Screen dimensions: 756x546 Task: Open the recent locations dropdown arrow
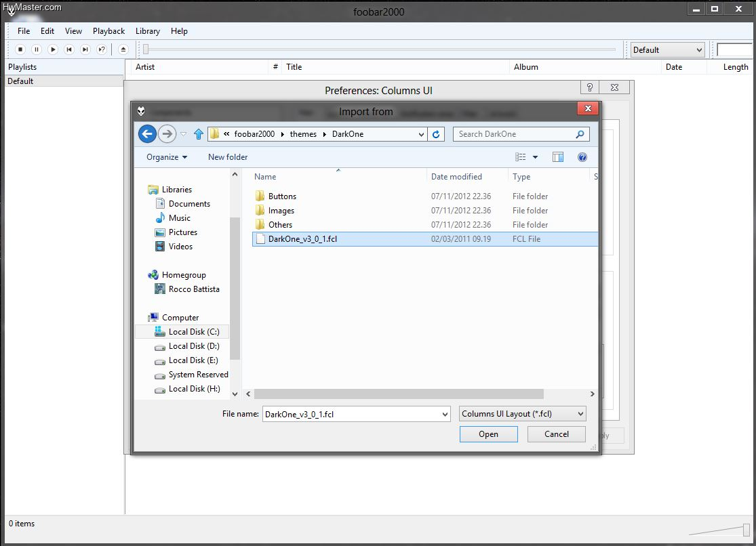click(x=184, y=134)
